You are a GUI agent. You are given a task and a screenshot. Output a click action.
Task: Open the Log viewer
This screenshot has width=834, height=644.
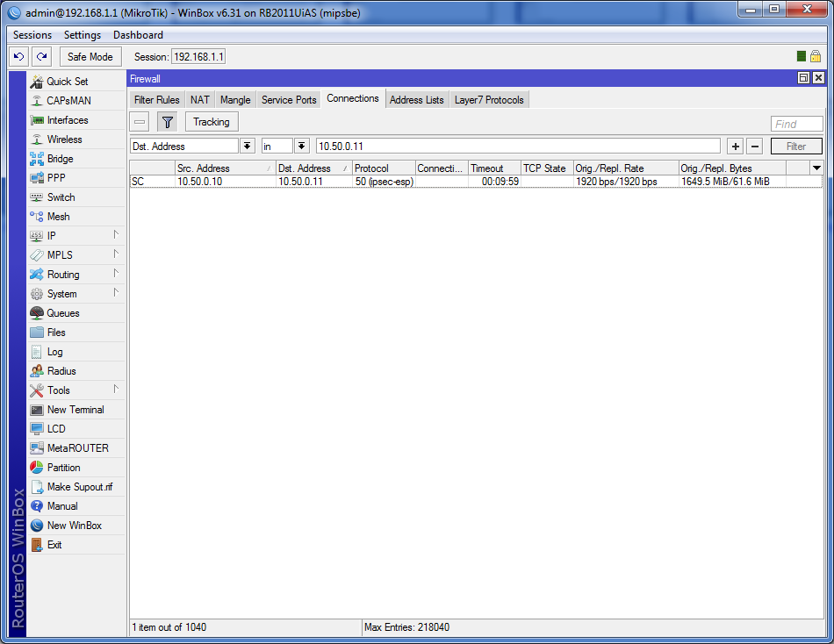tap(76, 352)
